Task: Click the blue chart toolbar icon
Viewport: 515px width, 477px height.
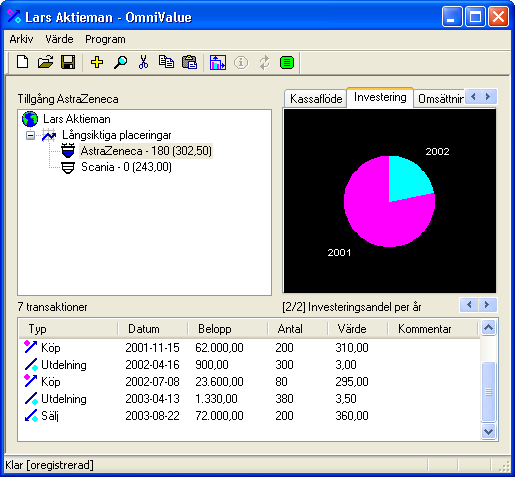Action: pos(218,62)
